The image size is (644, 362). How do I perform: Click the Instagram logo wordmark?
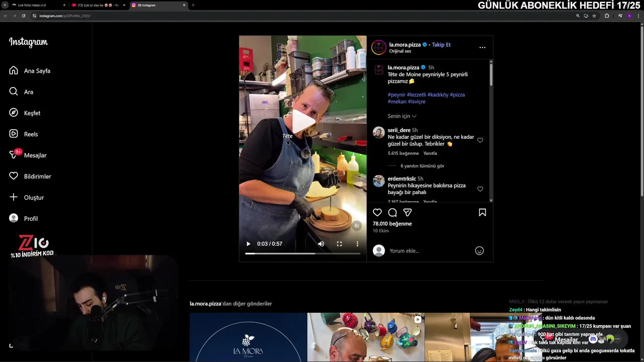point(29,43)
